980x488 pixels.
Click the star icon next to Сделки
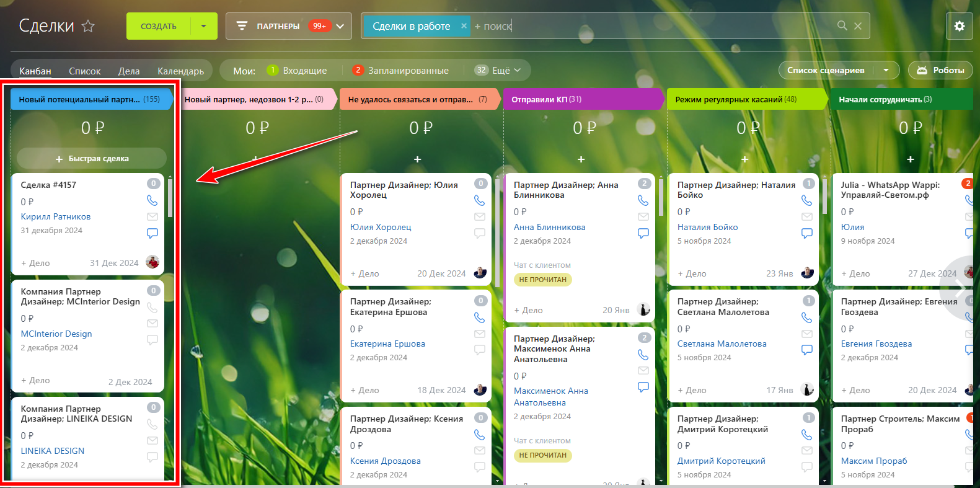click(88, 26)
